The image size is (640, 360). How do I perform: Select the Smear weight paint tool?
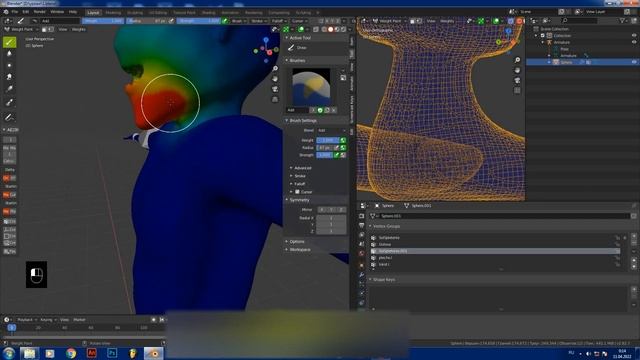[x=9, y=76]
